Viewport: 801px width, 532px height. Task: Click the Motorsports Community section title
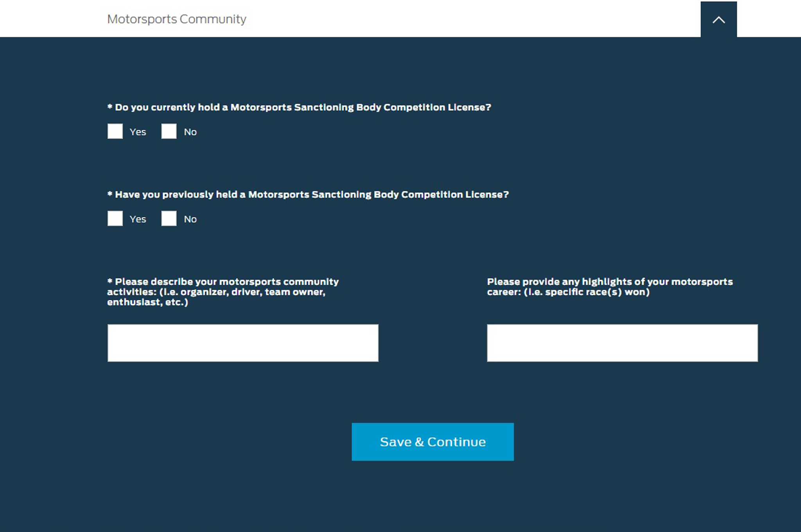[x=176, y=19]
